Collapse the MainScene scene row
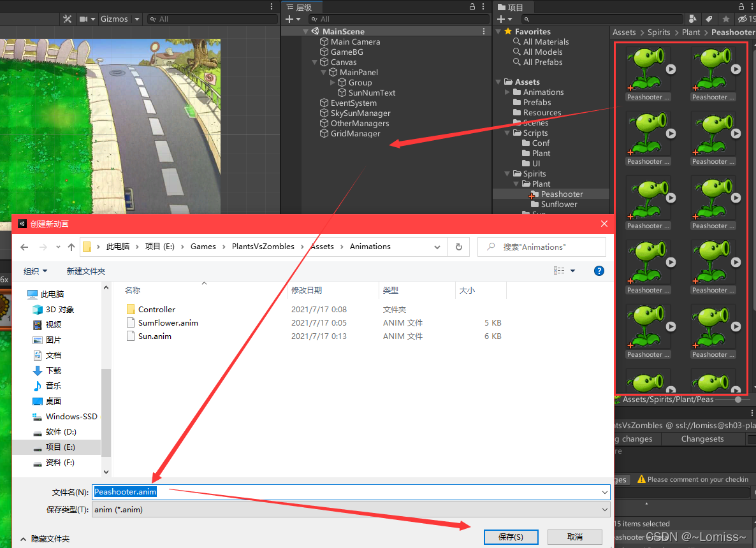This screenshot has width=756, height=548. pyautogui.click(x=306, y=31)
